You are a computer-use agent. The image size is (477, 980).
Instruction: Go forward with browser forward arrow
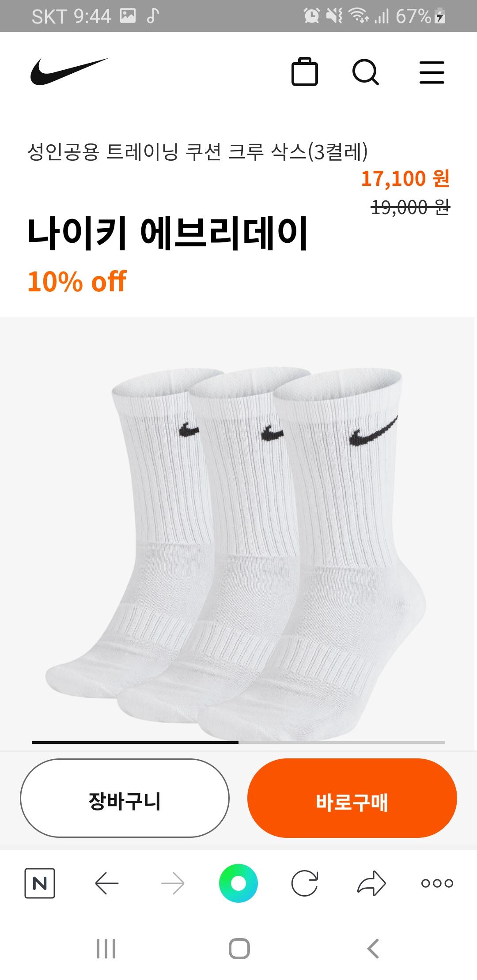coord(173,883)
